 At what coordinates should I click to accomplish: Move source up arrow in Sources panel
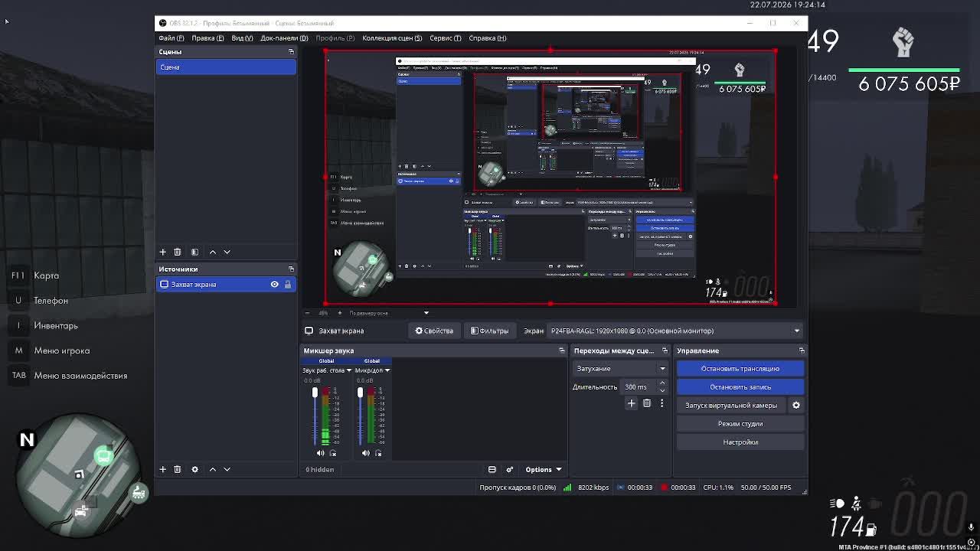pyautogui.click(x=213, y=469)
